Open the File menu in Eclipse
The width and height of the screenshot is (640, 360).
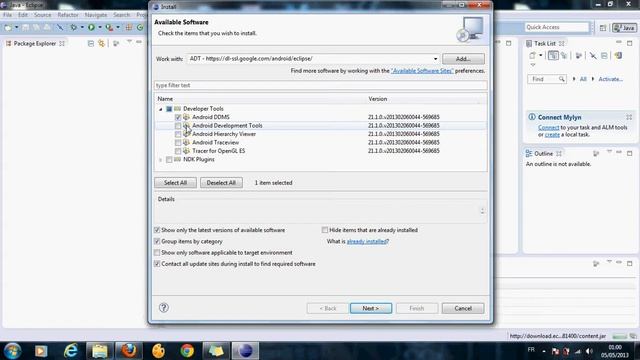click(7, 15)
